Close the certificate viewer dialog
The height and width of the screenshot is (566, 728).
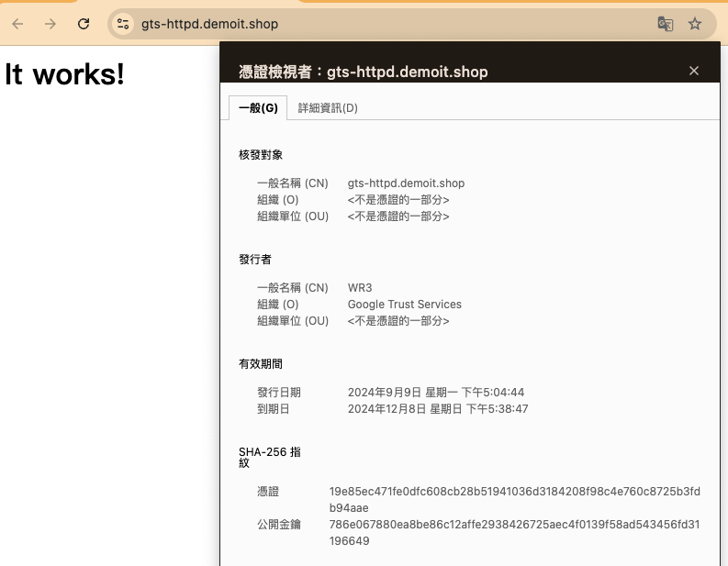[694, 71]
